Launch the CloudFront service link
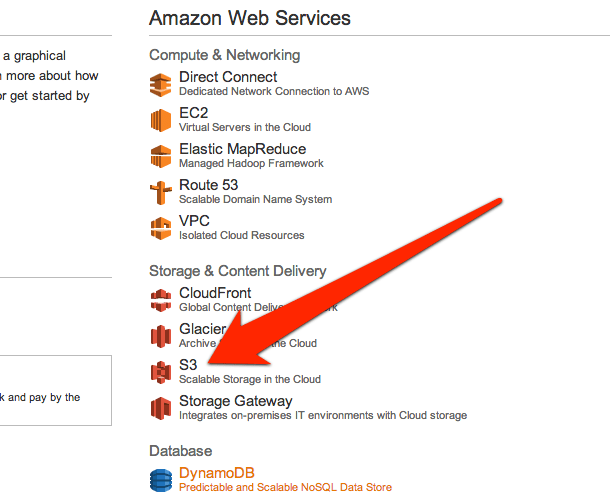Viewport: 610px width, 494px height. coord(215,293)
